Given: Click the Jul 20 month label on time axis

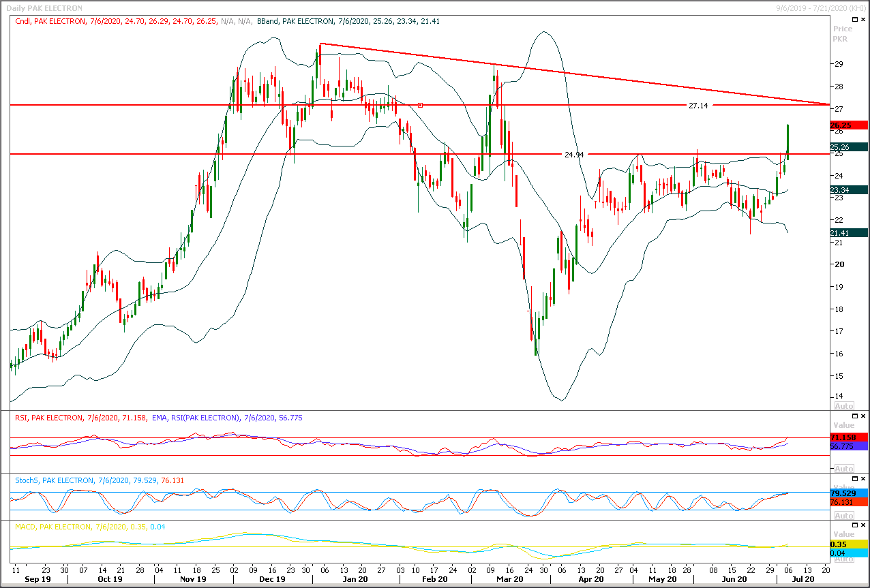Looking at the screenshot, I should point(804,580).
